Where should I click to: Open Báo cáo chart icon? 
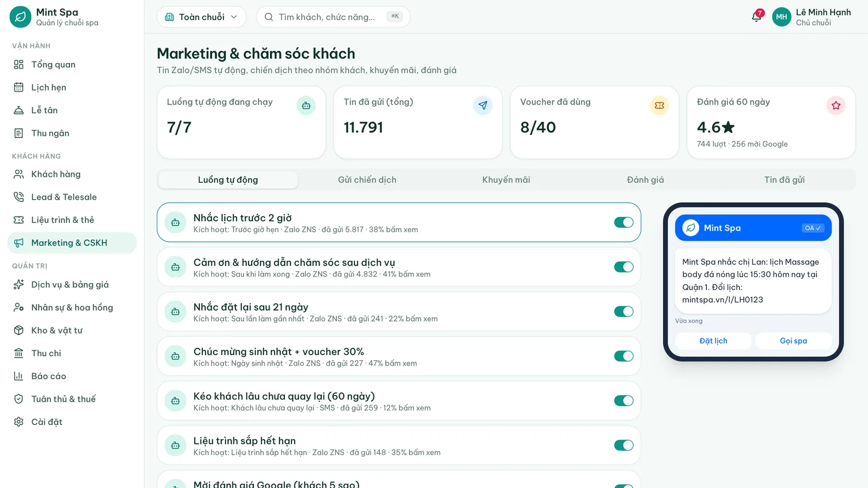[18, 376]
